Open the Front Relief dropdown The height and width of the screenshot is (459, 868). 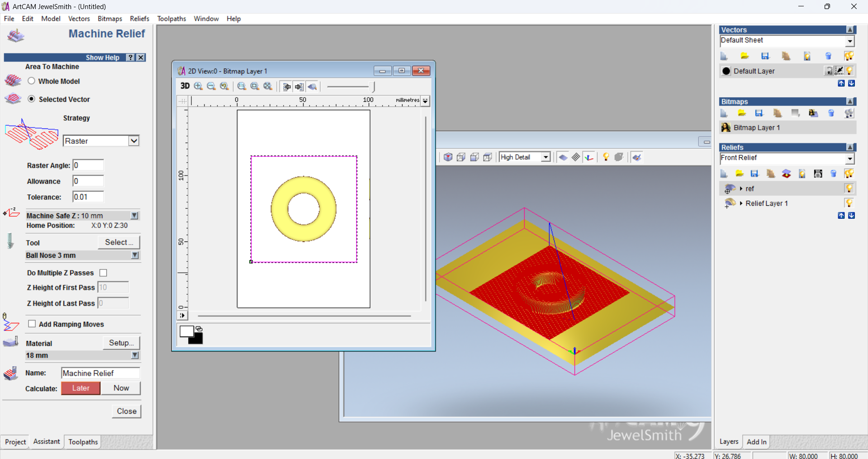point(850,159)
